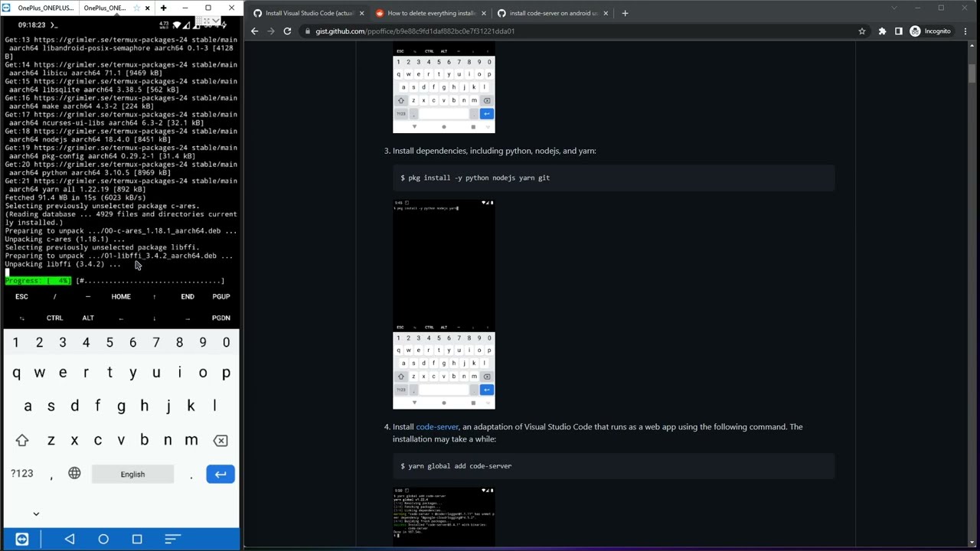Image resolution: width=980 pixels, height=551 pixels.
Task: Tap right arrow key in Termux extra keys
Action: (188, 318)
